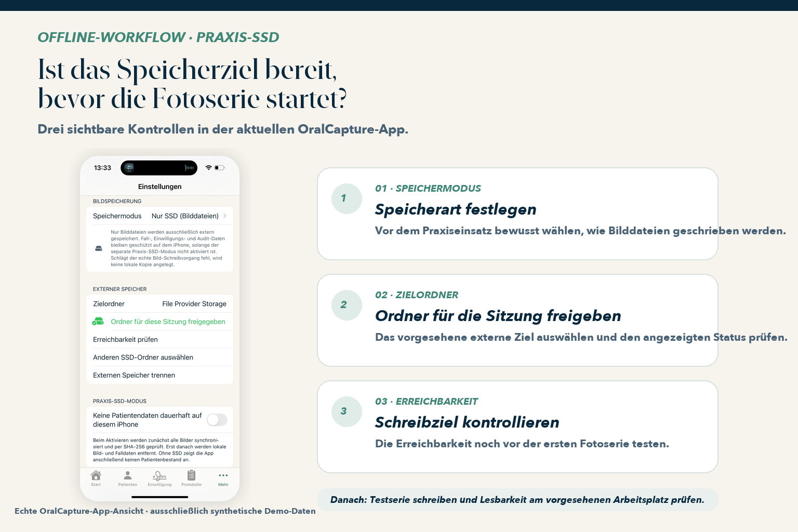
Task: Toggle Keine Patientendaten dauerhaft auf diesem iPhone
Action: [217, 420]
